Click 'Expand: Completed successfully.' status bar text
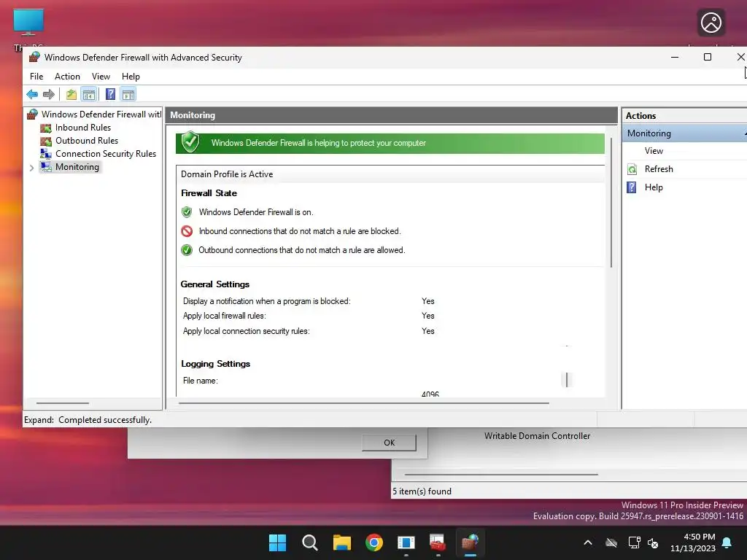Screen dimensions: 747x560 coord(88,420)
